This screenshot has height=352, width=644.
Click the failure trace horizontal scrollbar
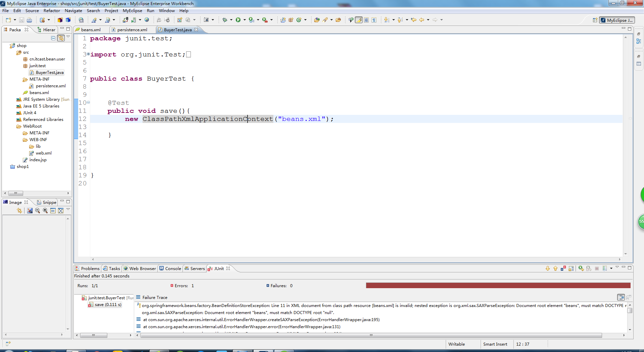[371, 335]
